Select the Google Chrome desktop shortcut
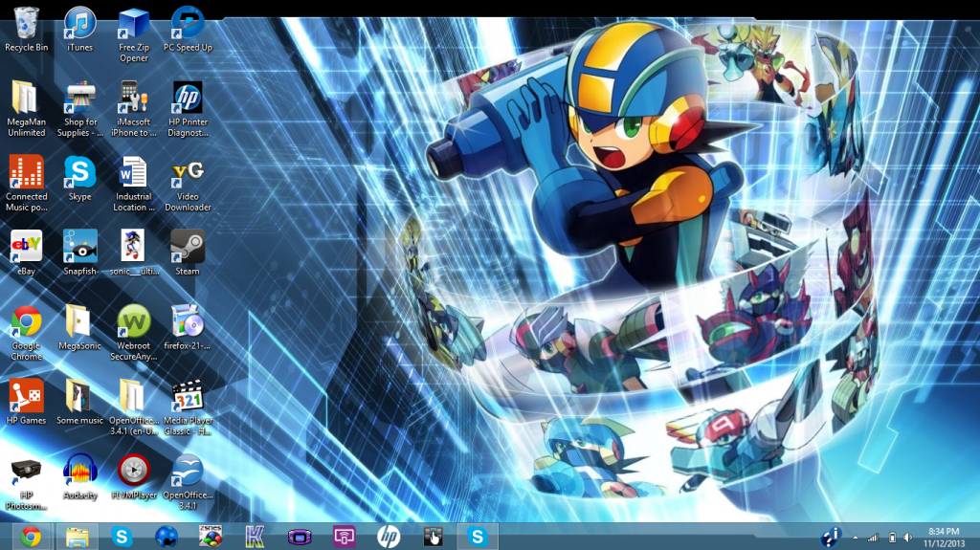Image resolution: width=980 pixels, height=550 pixels. click(26, 333)
